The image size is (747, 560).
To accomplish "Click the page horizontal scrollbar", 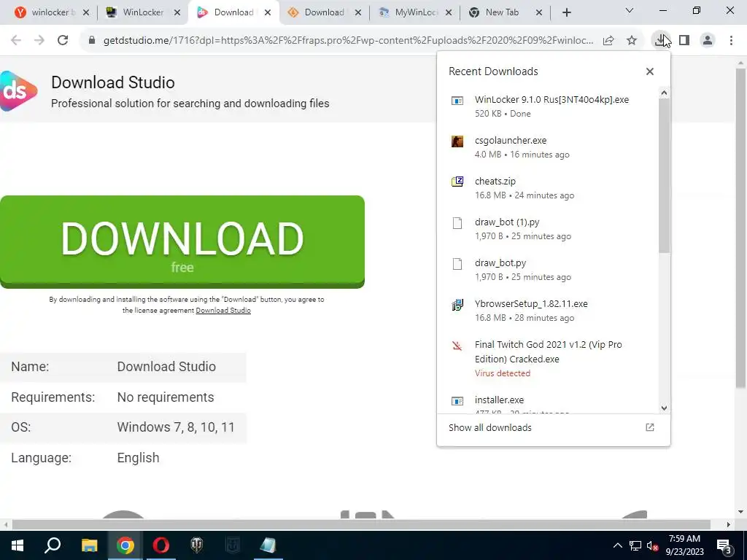I will click(361, 525).
